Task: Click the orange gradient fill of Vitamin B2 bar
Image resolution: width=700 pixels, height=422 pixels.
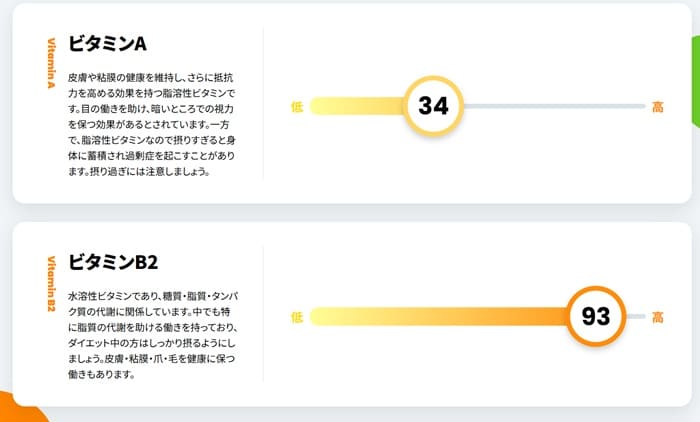Action: tap(438, 316)
